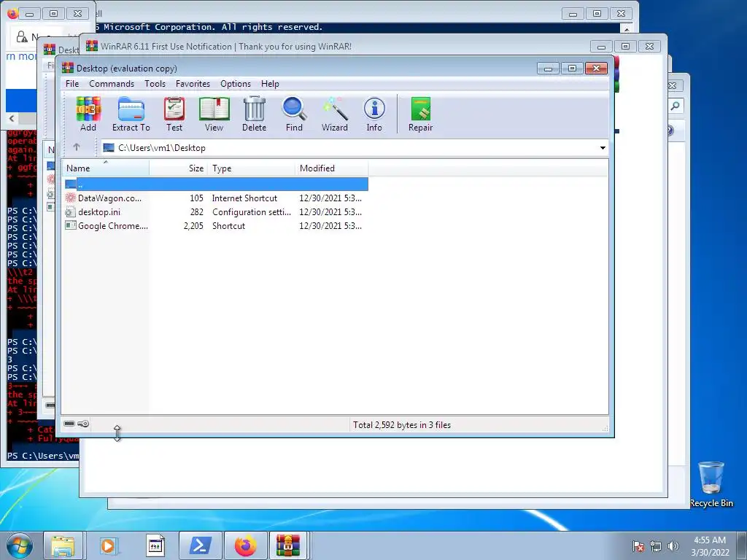The image size is (747, 560).
Task: Sort by the Size column header
Action: coord(179,168)
